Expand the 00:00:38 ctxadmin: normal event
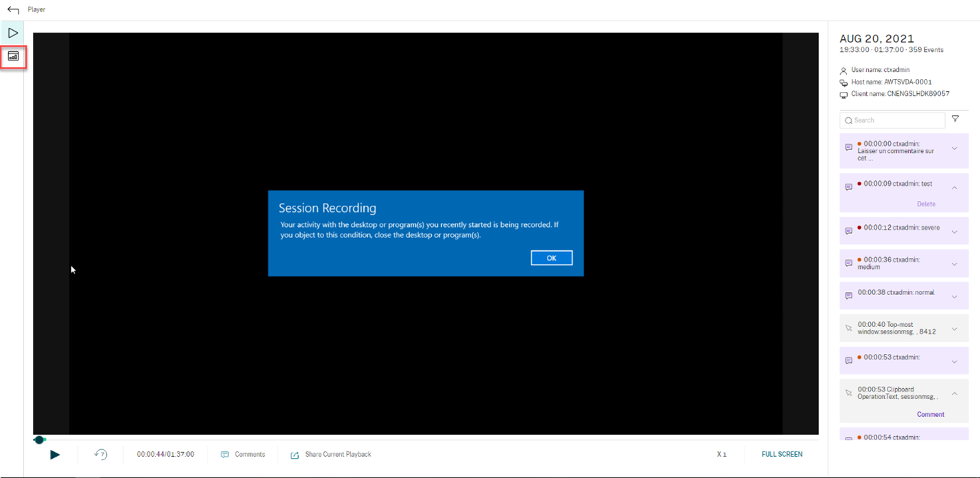This screenshot has width=980, height=478. (954, 296)
